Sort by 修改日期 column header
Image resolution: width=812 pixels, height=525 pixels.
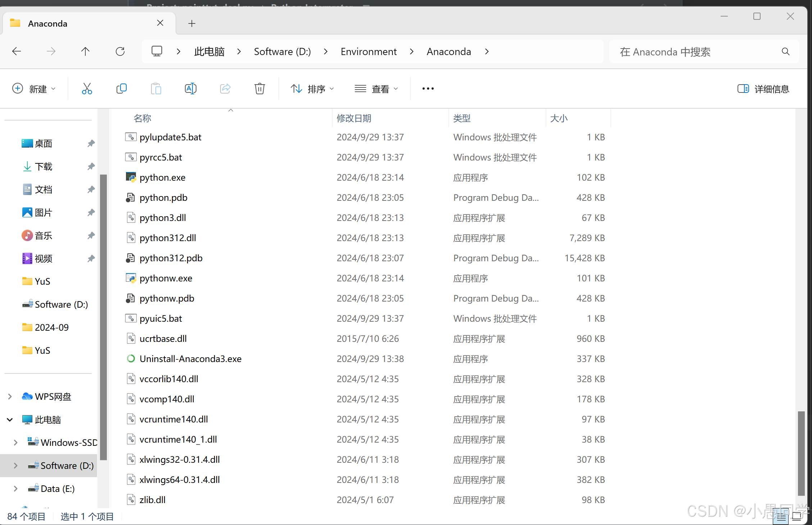point(354,118)
